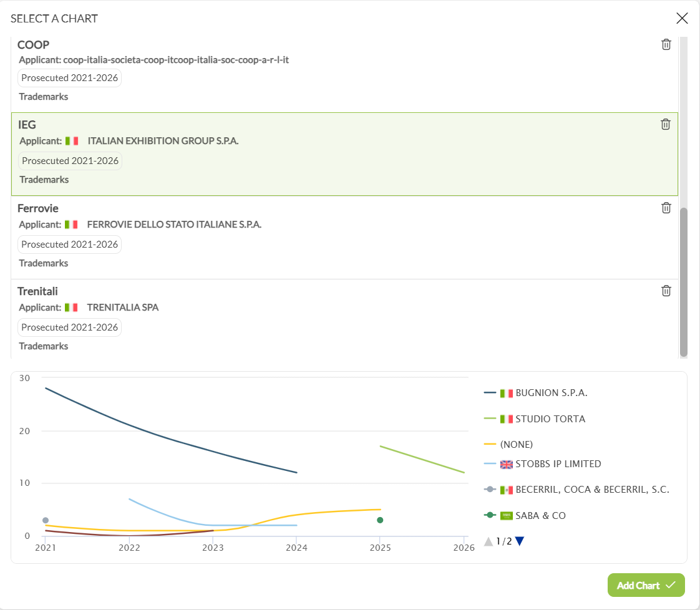This screenshot has width=700, height=610.
Task: Click the 2026 x-axis label
Action: tap(464, 548)
